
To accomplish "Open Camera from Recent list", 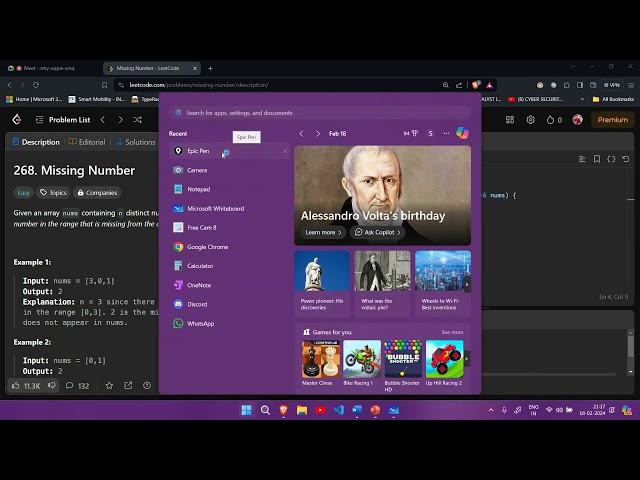I will pos(230,170).
